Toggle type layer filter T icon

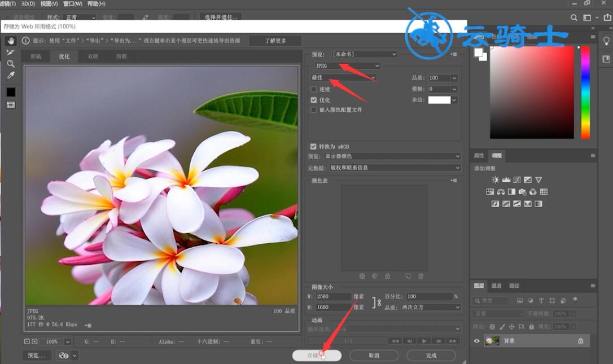click(x=541, y=301)
